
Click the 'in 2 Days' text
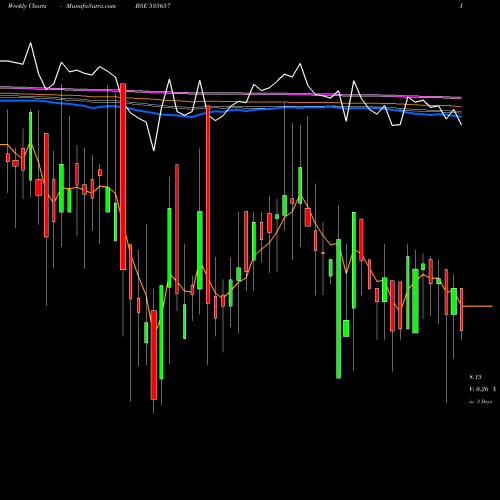click(x=480, y=402)
